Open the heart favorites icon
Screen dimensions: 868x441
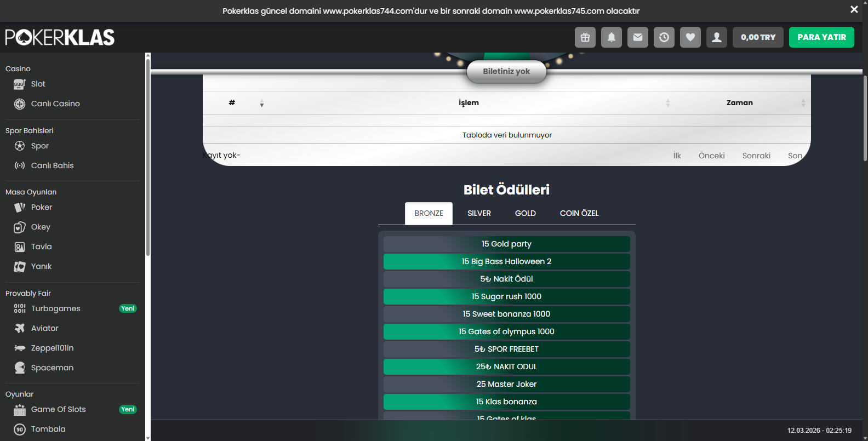click(x=690, y=37)
